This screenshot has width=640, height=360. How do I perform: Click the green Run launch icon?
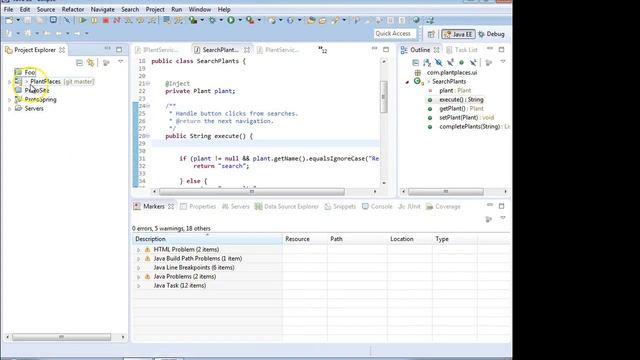[231, 20]
